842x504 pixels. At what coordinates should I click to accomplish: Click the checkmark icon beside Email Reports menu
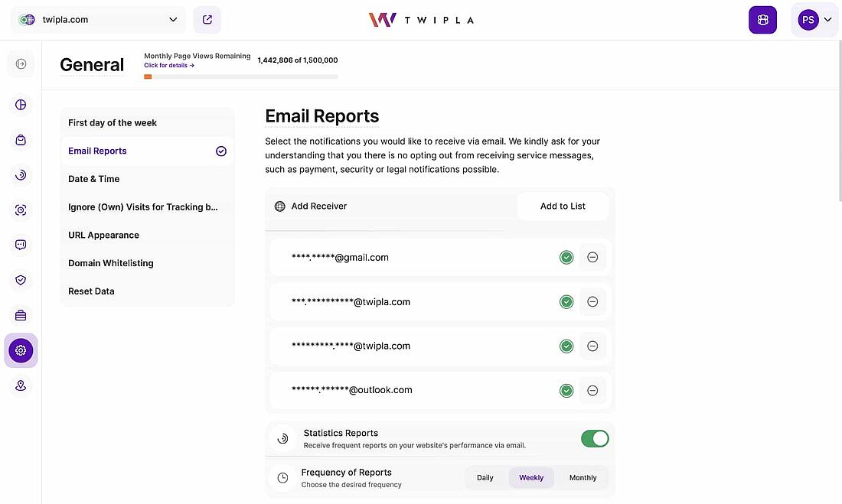(221, 151)
